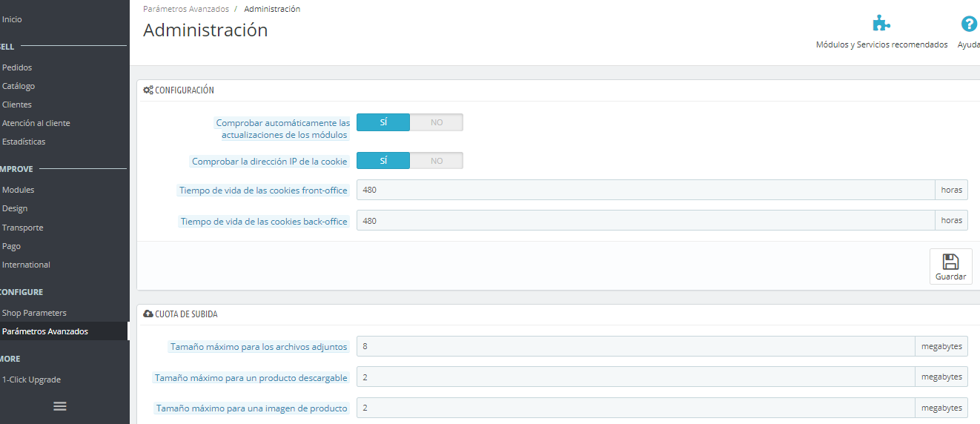Click the max attachment file size field
The height and width of the screenshot is (424, 980).
(635, 346)
